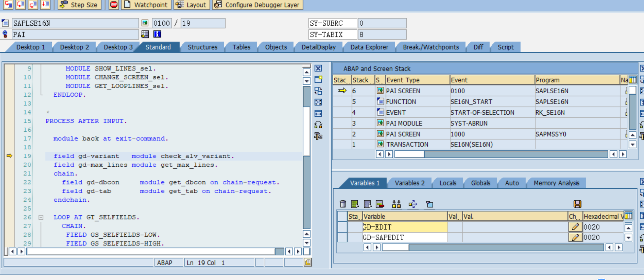
Task: Click the Configure Debugger Layer button
Action: point(257,5)
